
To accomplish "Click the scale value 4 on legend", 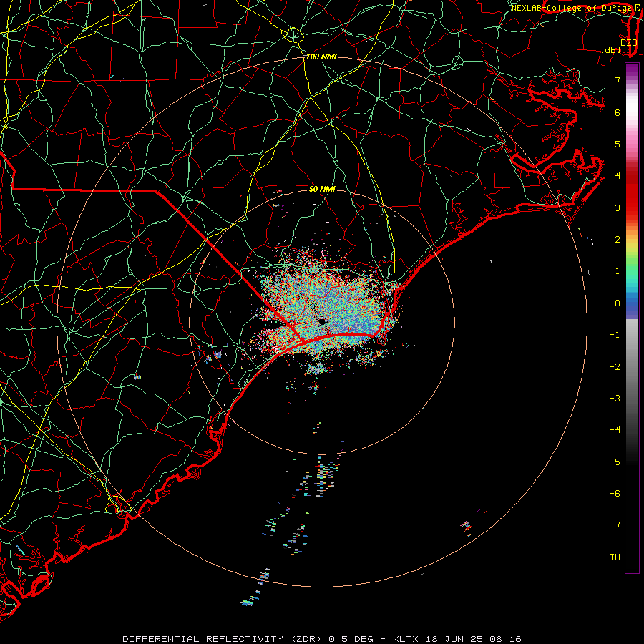I will point(618,175).
